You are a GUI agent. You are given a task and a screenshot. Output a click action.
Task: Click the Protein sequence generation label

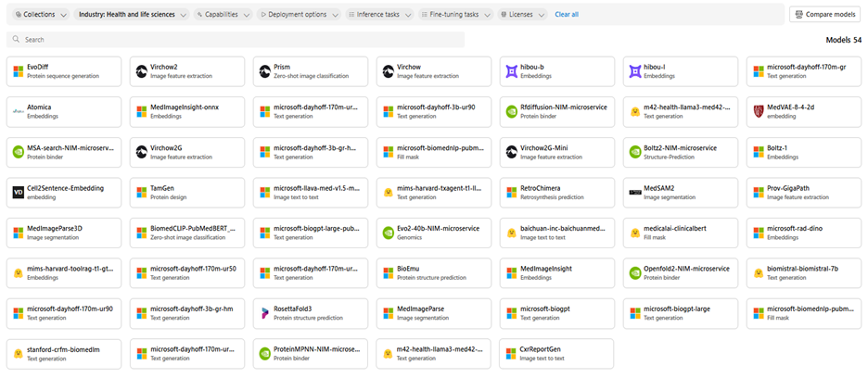[63, 76]
